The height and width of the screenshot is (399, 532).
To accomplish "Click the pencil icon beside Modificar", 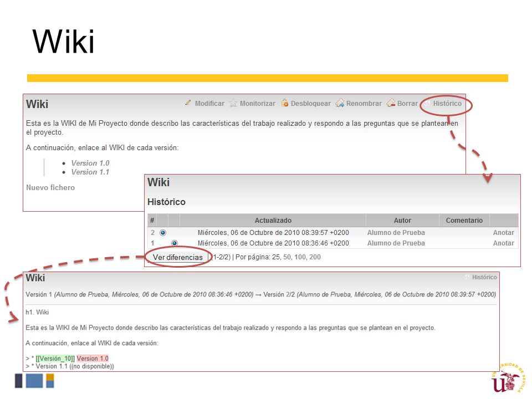I will coord(188,103).
